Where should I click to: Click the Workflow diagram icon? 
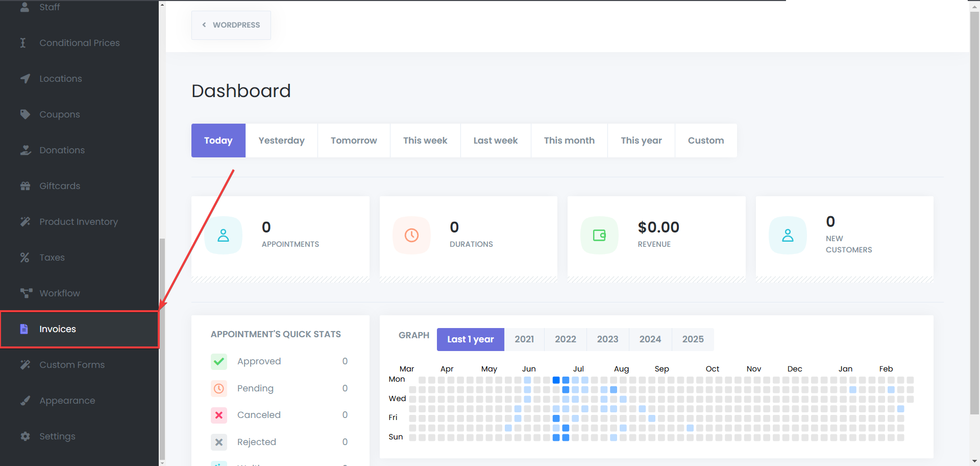coord(26,293)
